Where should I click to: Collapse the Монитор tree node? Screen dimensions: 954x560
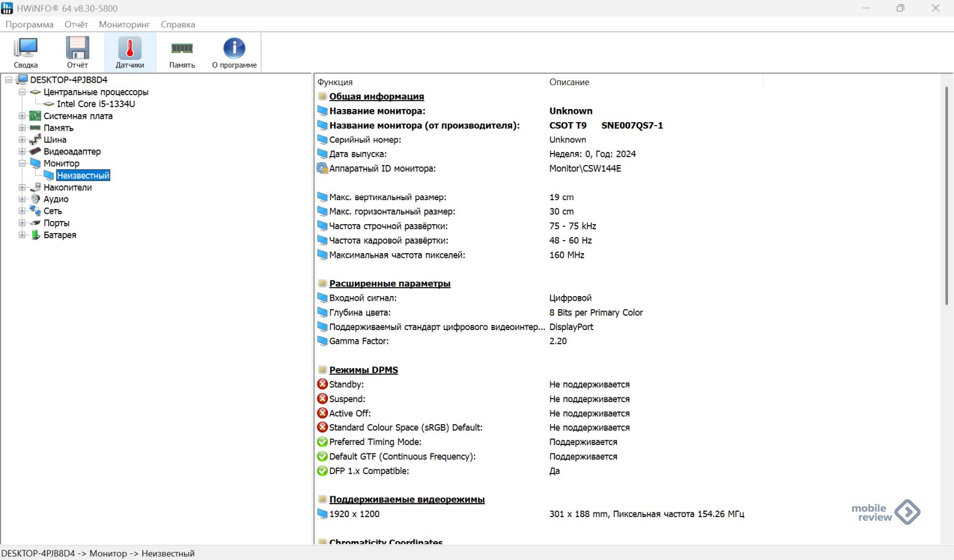click(22, 163)
